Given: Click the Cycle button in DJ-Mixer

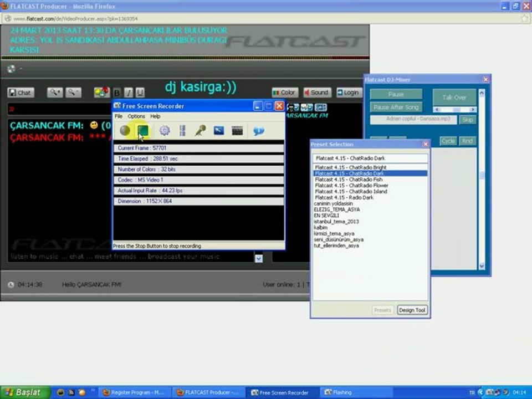Looking at the screenshot, I should point(448,141).
